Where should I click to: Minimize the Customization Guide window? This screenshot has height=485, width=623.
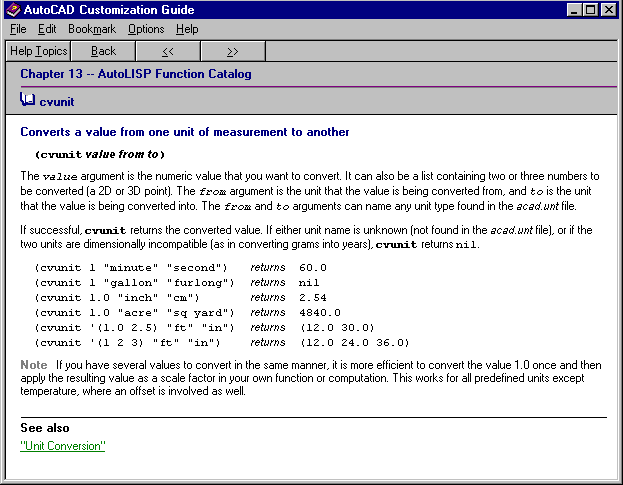click(575, 10)
